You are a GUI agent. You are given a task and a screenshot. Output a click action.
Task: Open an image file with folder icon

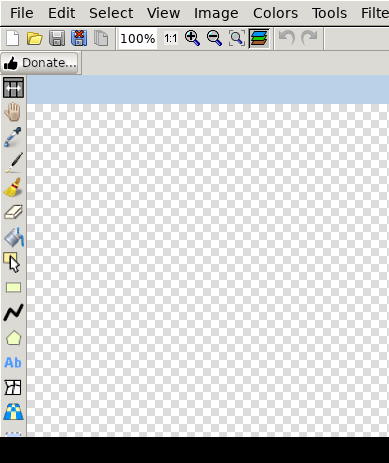35,38
